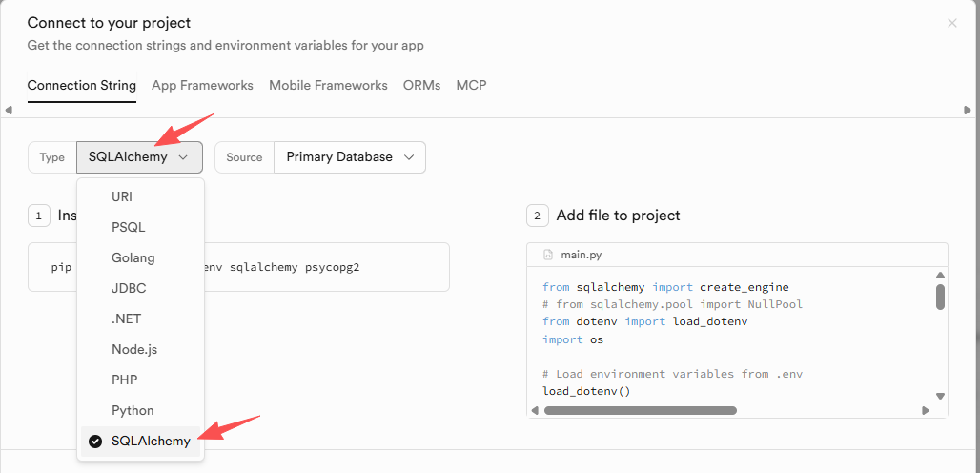Select PSQL connection type
980x473 pixels.
pyautogui.click(x=128, y=227)
